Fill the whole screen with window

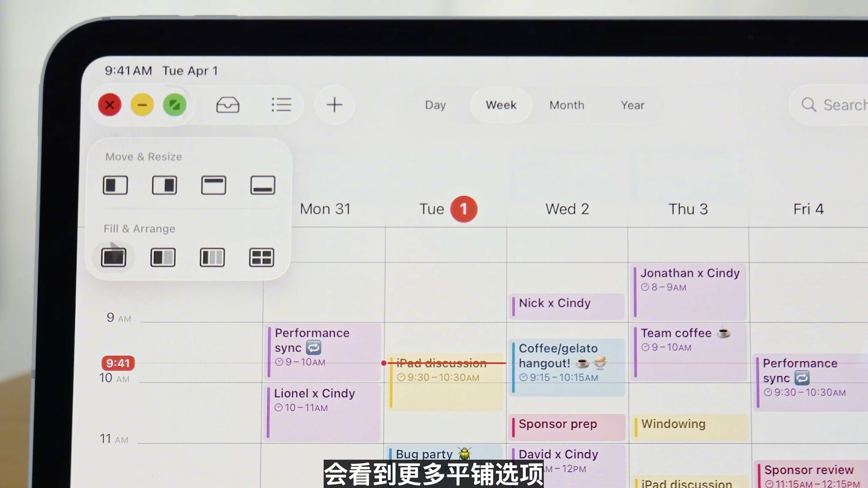pyautogui.click(x=113, y=258)
